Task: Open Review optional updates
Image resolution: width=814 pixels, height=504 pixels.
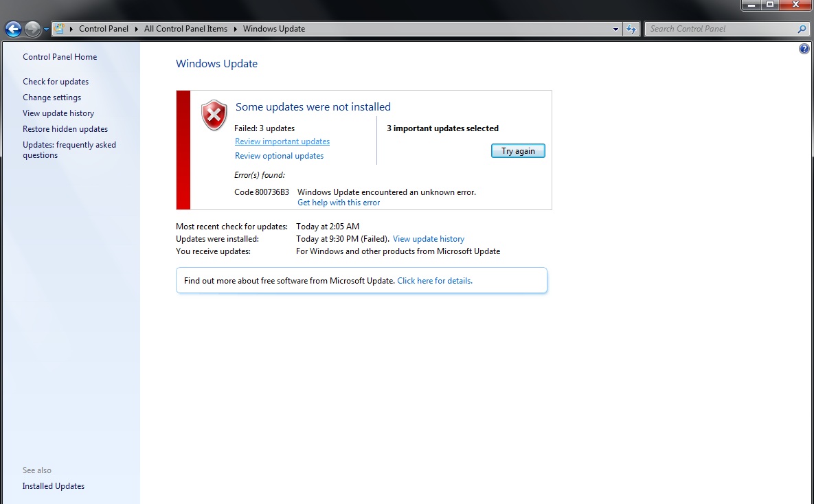Action: coord(279,156)
